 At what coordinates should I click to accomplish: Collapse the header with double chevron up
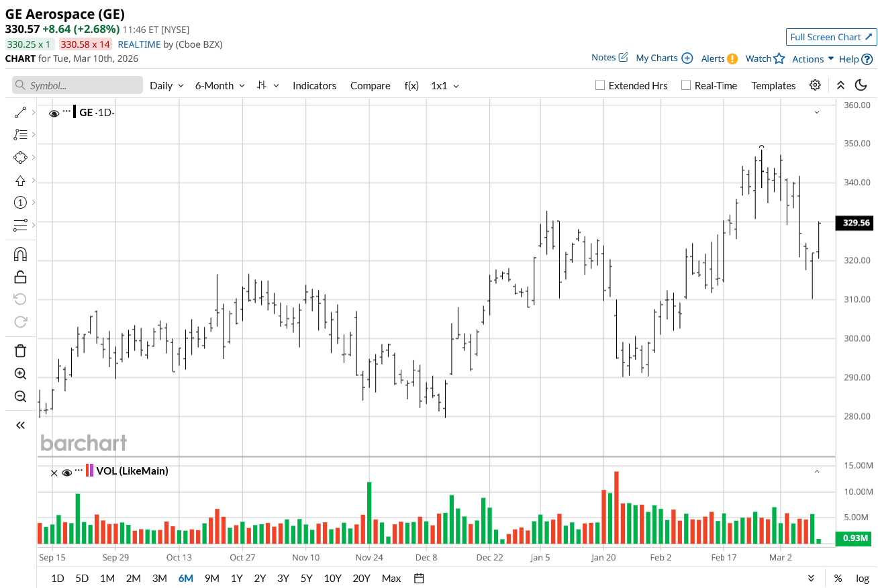click(x=840, y=85)
